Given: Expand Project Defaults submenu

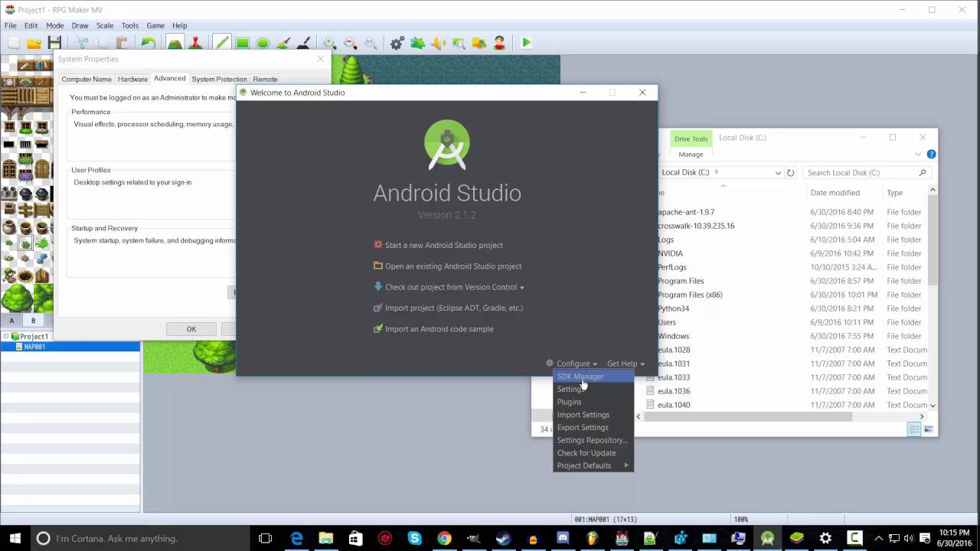Looking at the screenshot, I should coord(593,465).
